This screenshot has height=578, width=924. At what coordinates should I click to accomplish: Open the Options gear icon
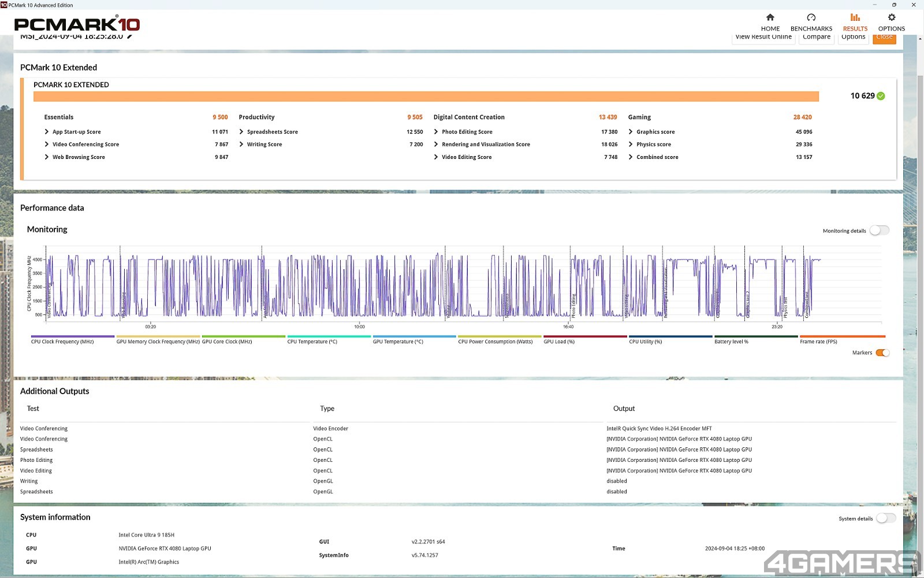[x=891, y=17]
